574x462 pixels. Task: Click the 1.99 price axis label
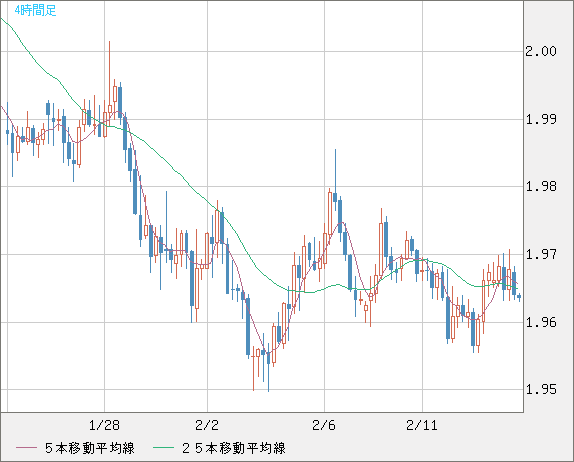click(541, 119)
